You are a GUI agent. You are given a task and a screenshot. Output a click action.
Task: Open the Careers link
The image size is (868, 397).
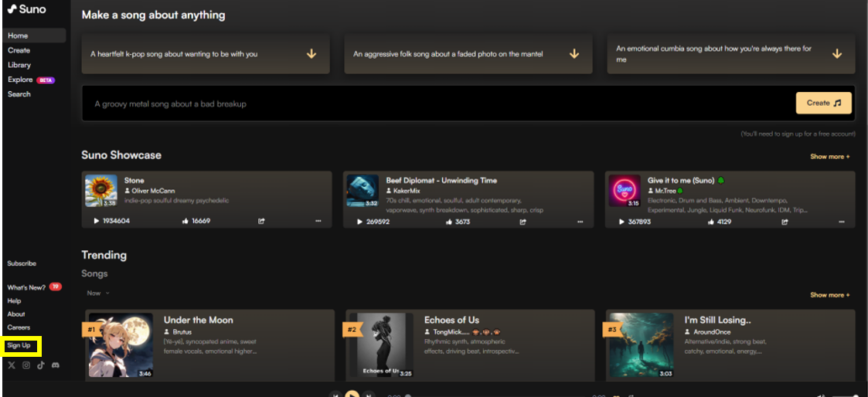click(x=19, y=327)
